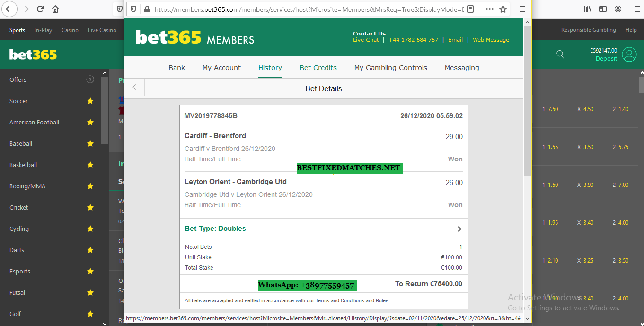The height and width of the screenshot is (326, 644).
Task: Toggle Esports favourite star
Action: pos(90,271)
